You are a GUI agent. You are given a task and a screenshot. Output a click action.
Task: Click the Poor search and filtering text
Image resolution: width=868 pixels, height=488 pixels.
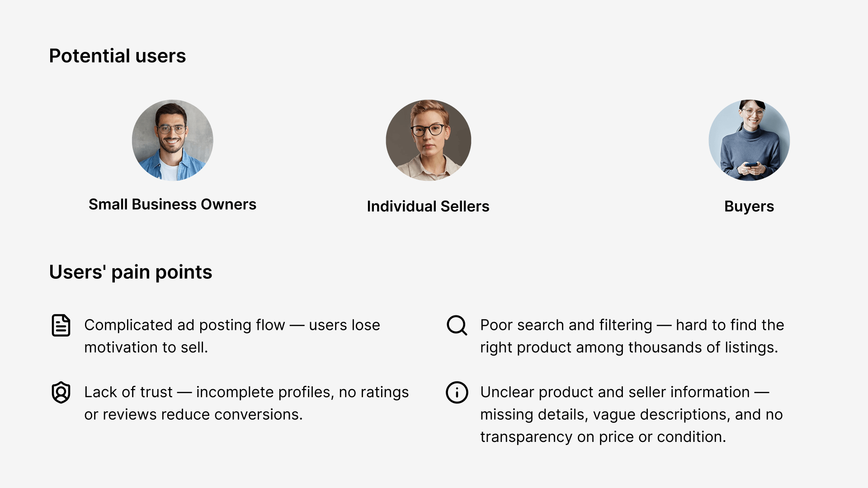(x=566, y=325)
